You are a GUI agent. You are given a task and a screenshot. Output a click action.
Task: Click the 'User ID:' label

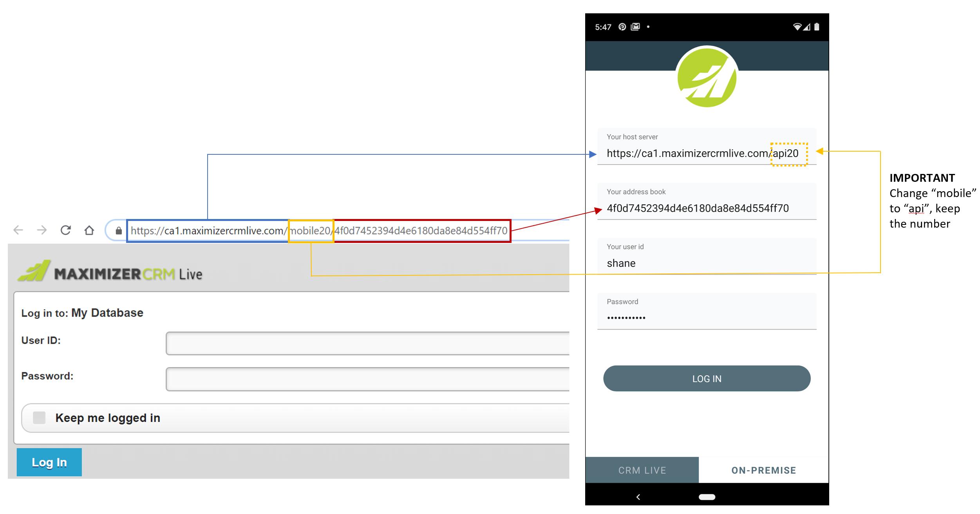[x=41, y=340]
